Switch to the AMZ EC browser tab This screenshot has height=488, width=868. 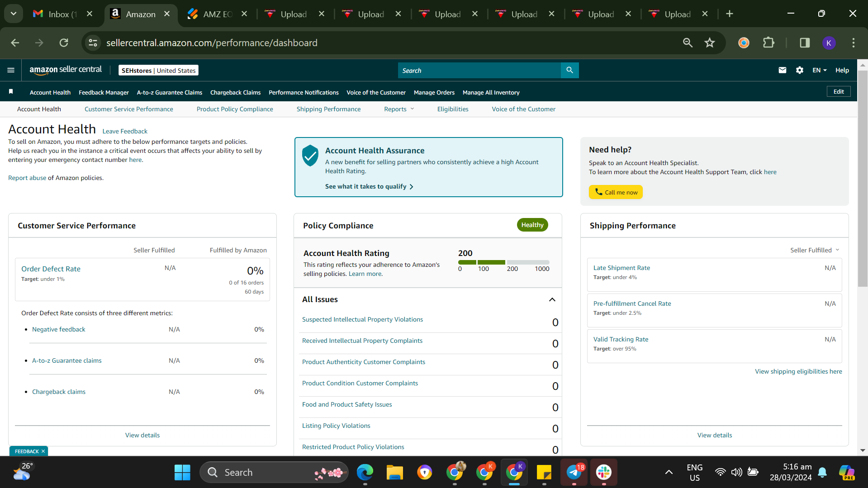coord(217,14)
